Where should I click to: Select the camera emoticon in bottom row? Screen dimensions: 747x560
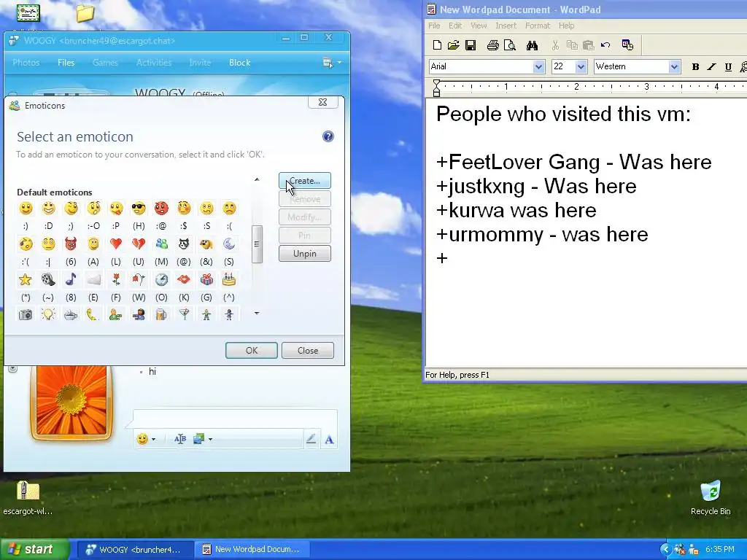coord(26,314)
